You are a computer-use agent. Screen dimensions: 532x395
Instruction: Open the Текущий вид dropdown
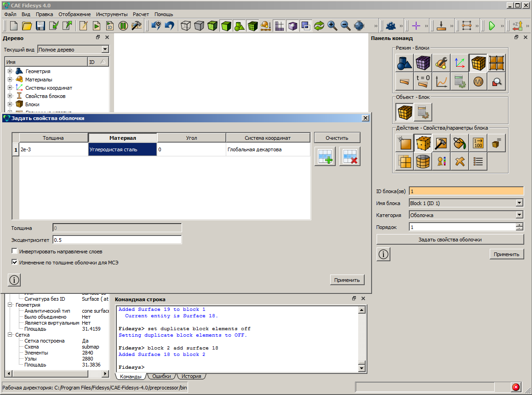105,50
